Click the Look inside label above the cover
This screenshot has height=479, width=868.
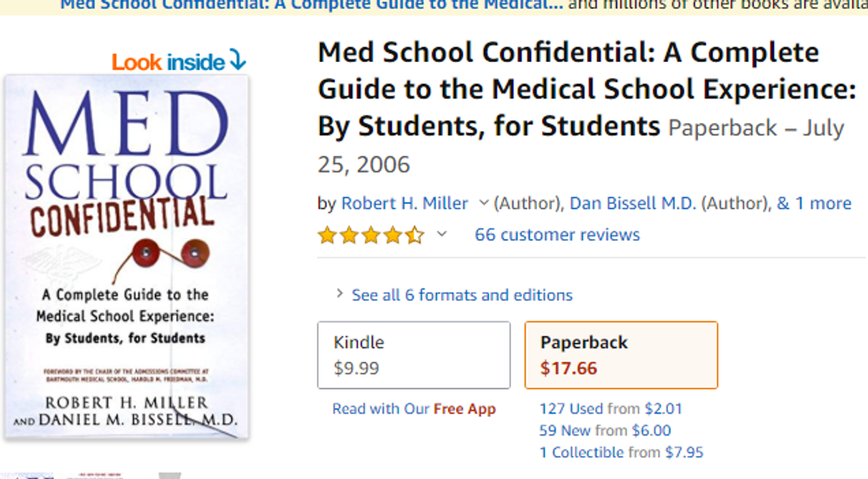coord(168,62)
